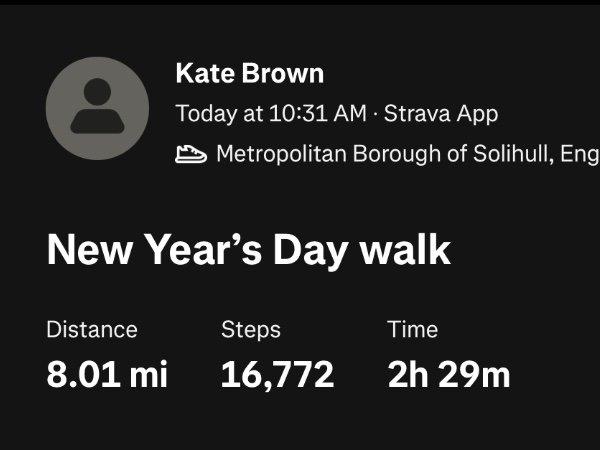Click the Steps stat label
The height and width of the screenshot is (450, 600).
(x=250, y=329)
